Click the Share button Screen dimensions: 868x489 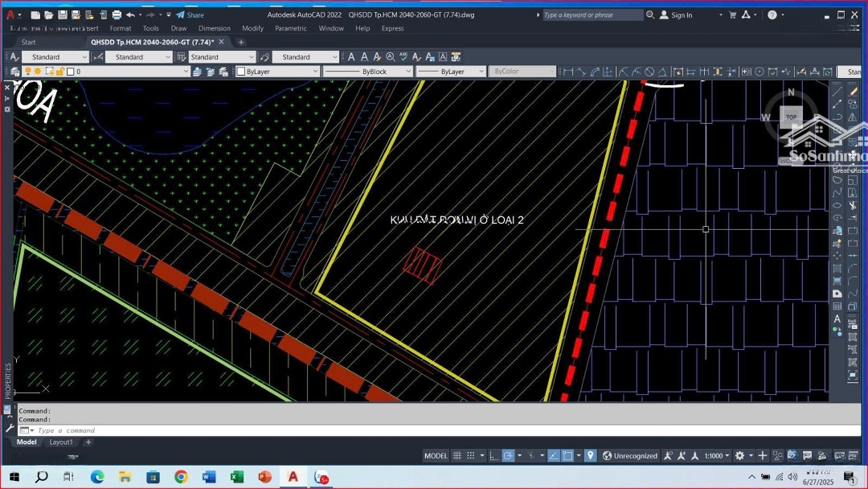pyautogui.click(x=190, y=15)
